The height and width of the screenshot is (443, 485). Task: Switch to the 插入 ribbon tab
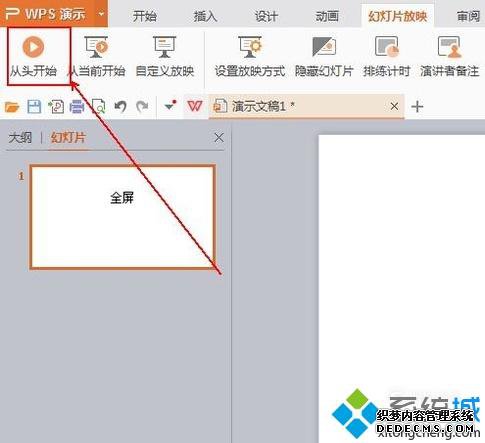[205, 16]
